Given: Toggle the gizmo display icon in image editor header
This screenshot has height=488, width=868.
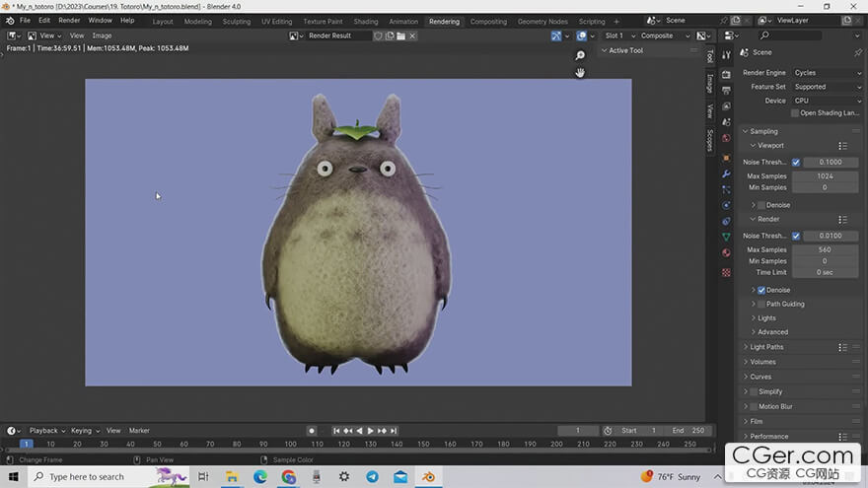Looking at the screenshot, I should [555, 35].
